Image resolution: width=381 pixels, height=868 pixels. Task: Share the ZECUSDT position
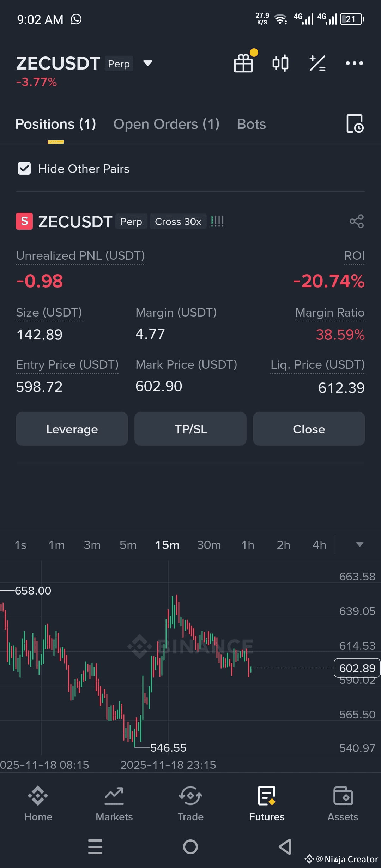(x=357, y=221)
